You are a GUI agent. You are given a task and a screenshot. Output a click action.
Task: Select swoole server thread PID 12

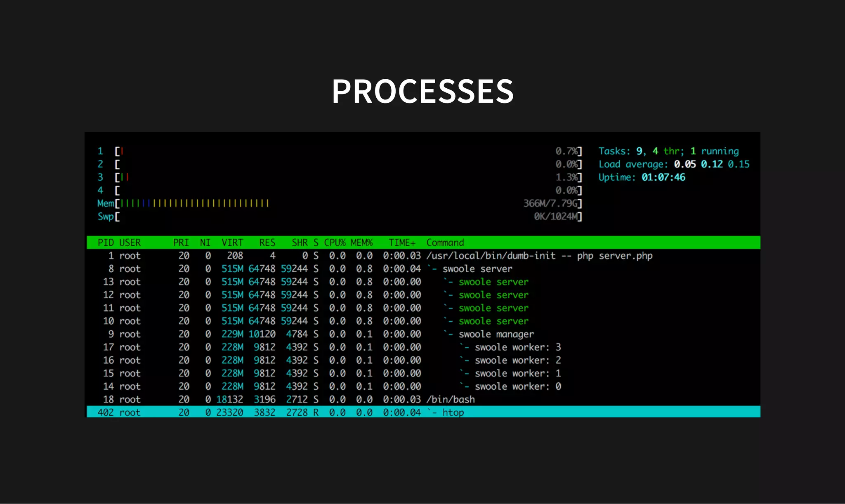(423, 295)
